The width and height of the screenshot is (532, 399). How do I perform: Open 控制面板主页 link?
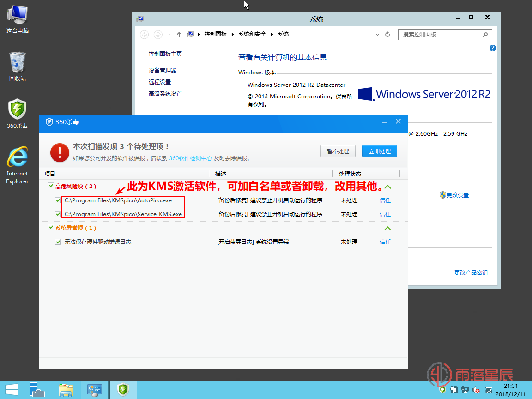(x=165, y=54)
